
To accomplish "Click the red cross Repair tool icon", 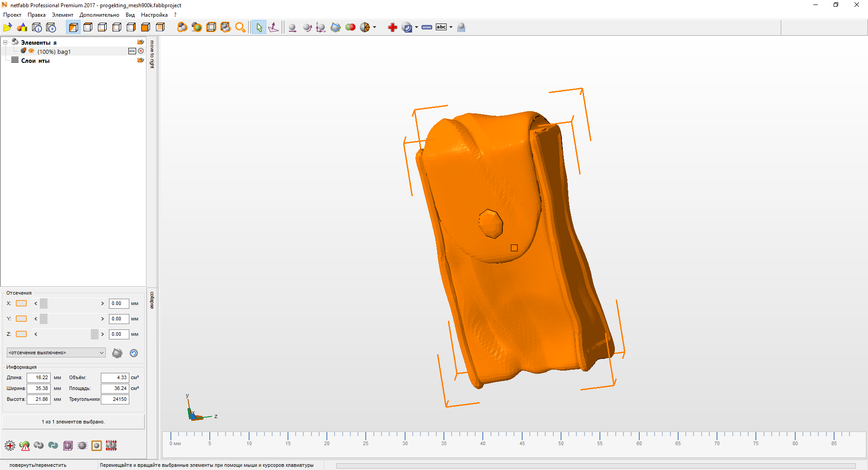I will tap(392, 28).
